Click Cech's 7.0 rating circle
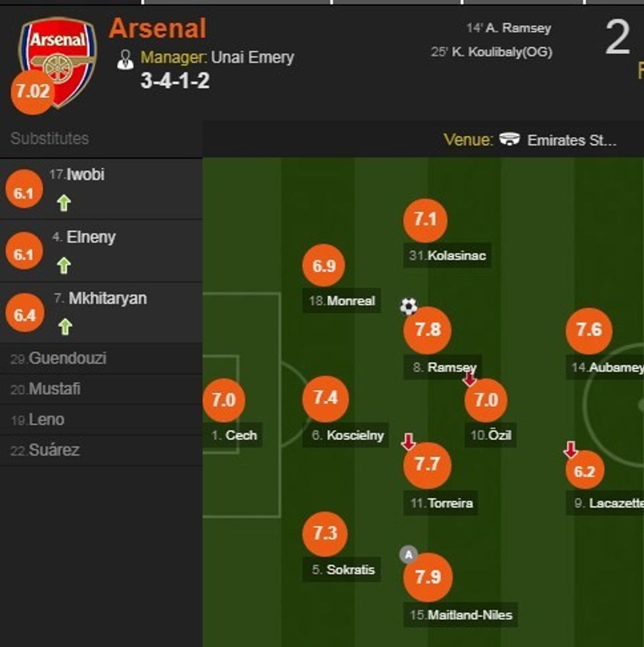Screen dimensions: 644x647 point(223,400)
